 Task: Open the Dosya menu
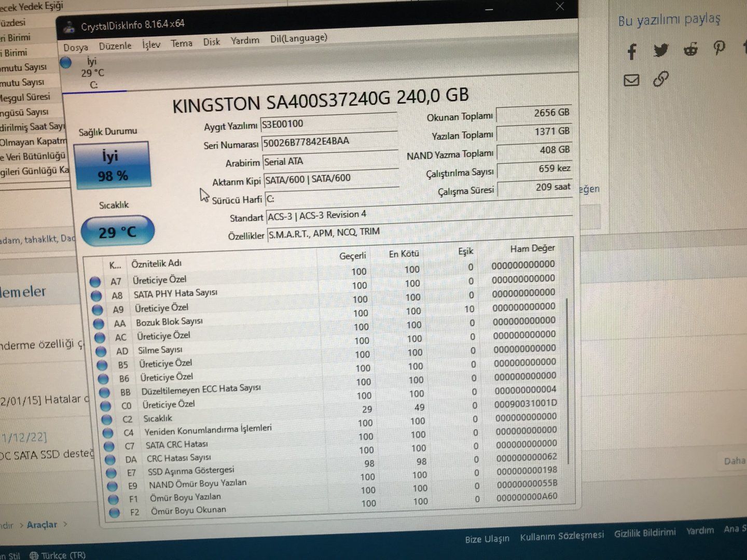(x=76, y=48)
